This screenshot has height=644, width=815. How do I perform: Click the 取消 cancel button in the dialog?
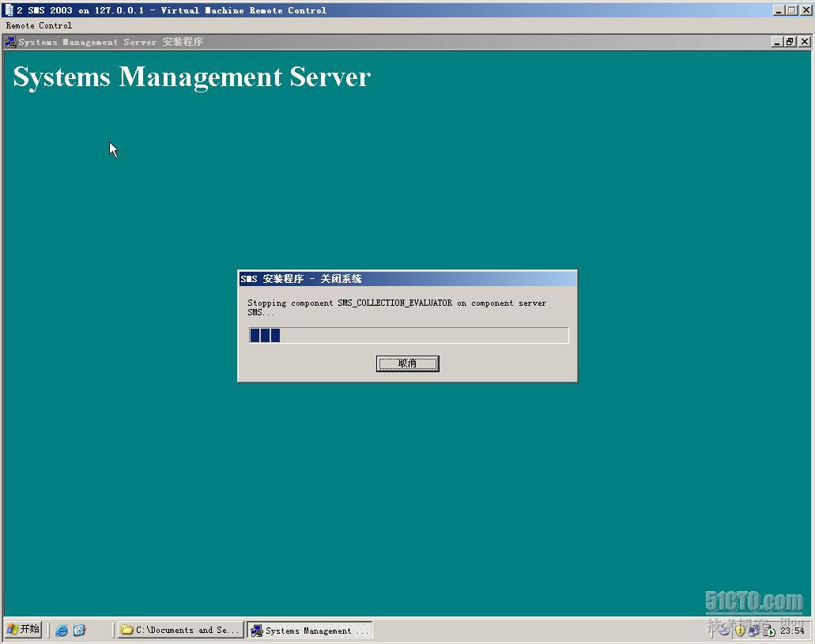408,363
